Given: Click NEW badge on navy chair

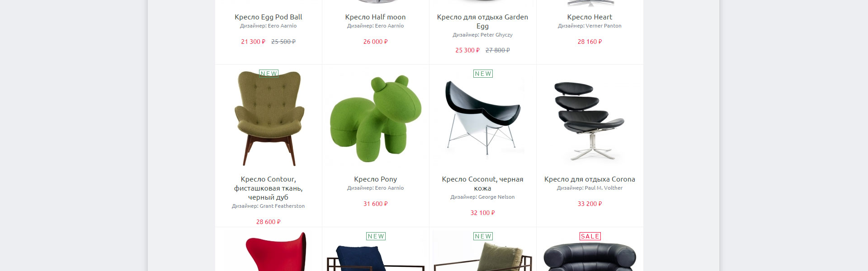Looking at the screenshot, I should [376, 236].
